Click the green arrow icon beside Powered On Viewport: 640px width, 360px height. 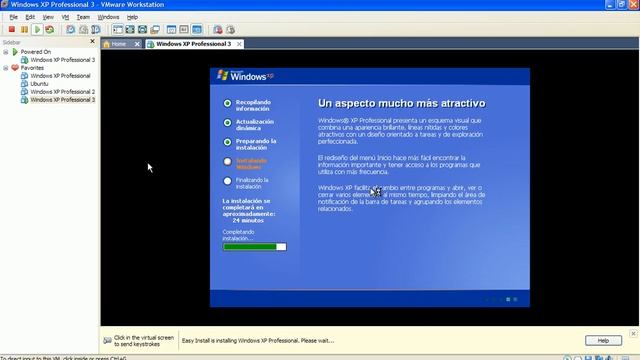coord(15,52)
